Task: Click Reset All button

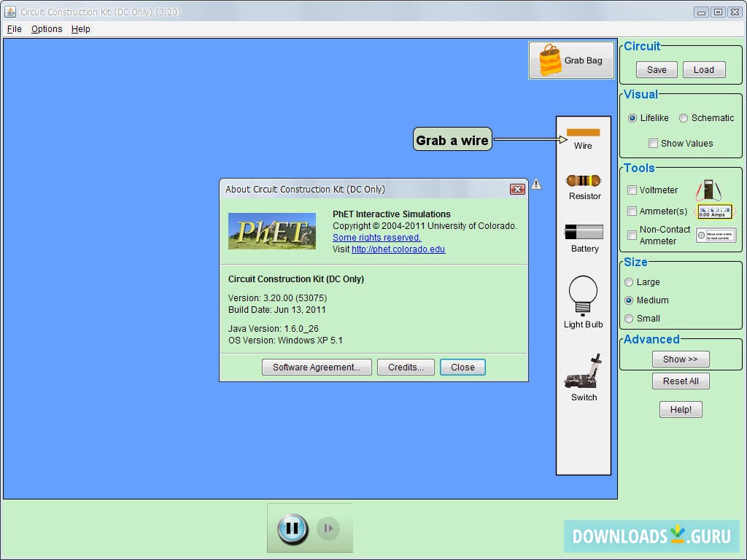Action: point(681,381)
